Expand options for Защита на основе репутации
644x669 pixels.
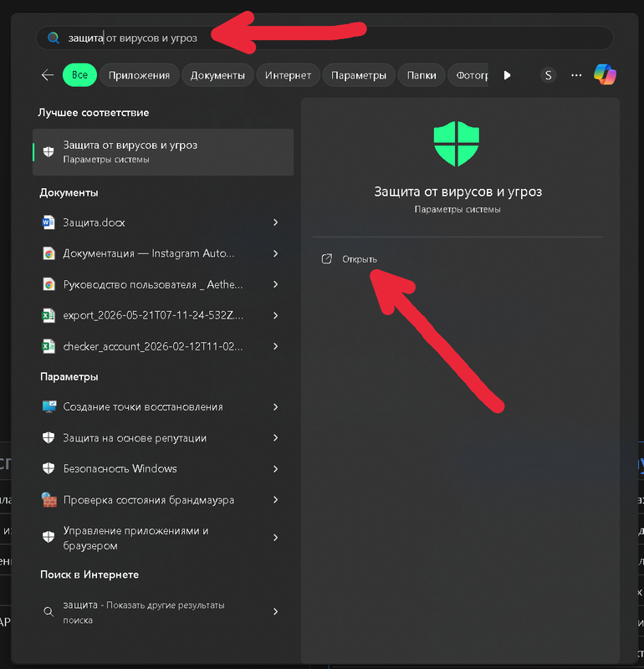pyautogui.click(x=276, y=437)
